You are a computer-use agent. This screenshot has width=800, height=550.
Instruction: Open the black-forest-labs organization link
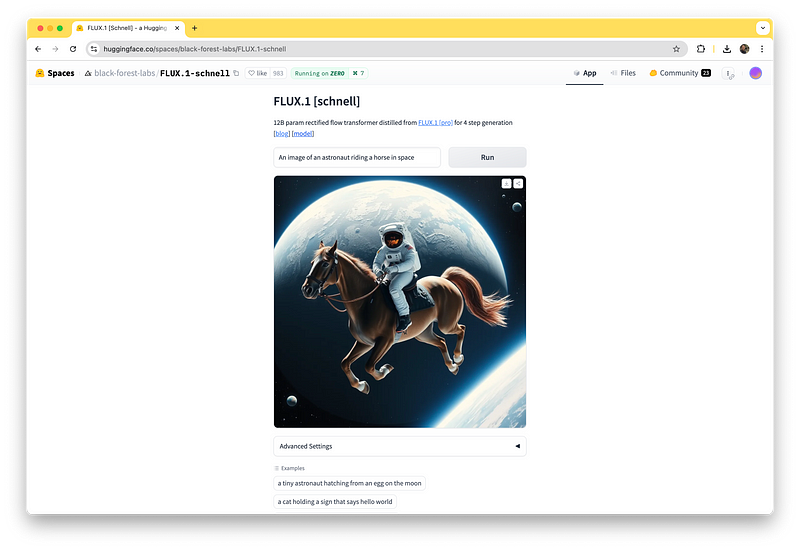[x=124, y=73]
